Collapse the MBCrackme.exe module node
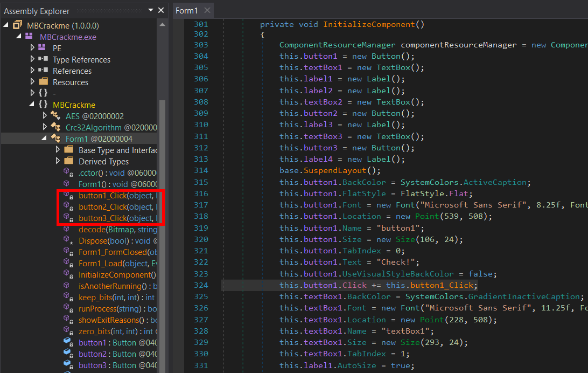 point(18,36)
